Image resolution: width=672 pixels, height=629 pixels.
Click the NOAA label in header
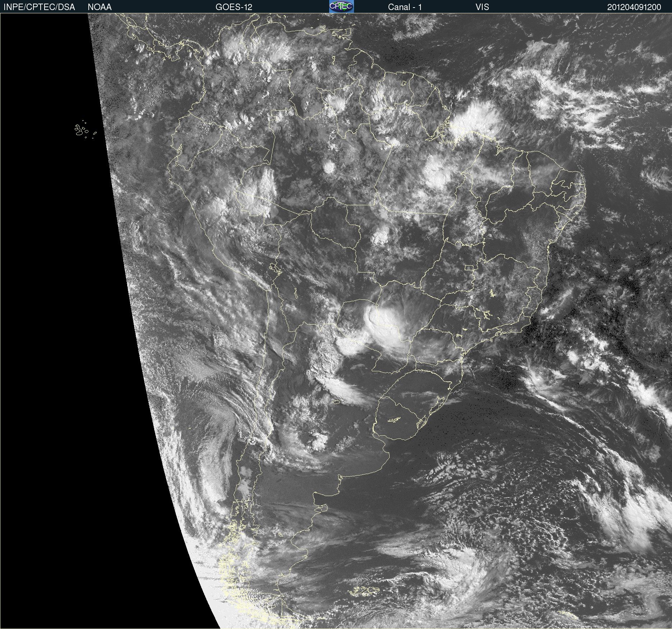tap(100, 7)
